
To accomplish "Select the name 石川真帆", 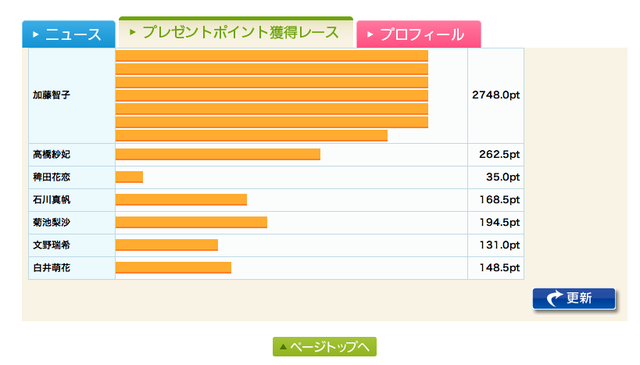I will [51, 200].
